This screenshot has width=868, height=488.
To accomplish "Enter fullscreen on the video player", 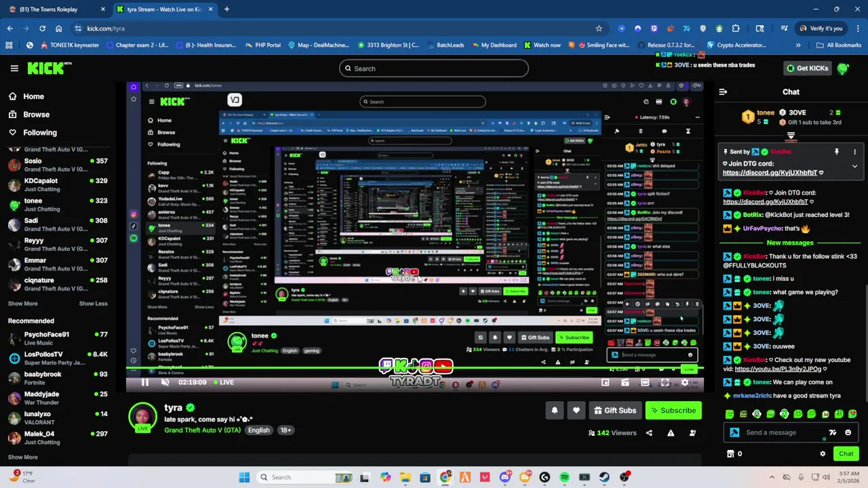I will point(665,382).
